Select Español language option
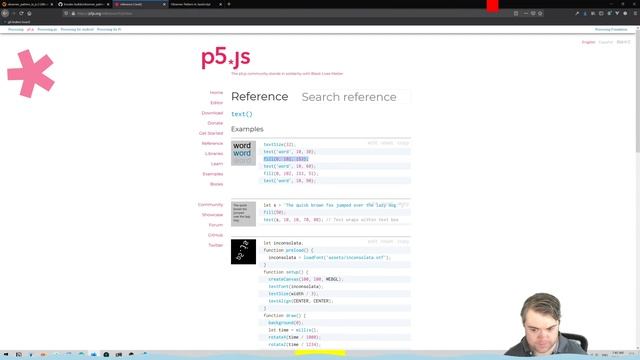This screenshot has height=360, width=640. (x=606, y=42)
